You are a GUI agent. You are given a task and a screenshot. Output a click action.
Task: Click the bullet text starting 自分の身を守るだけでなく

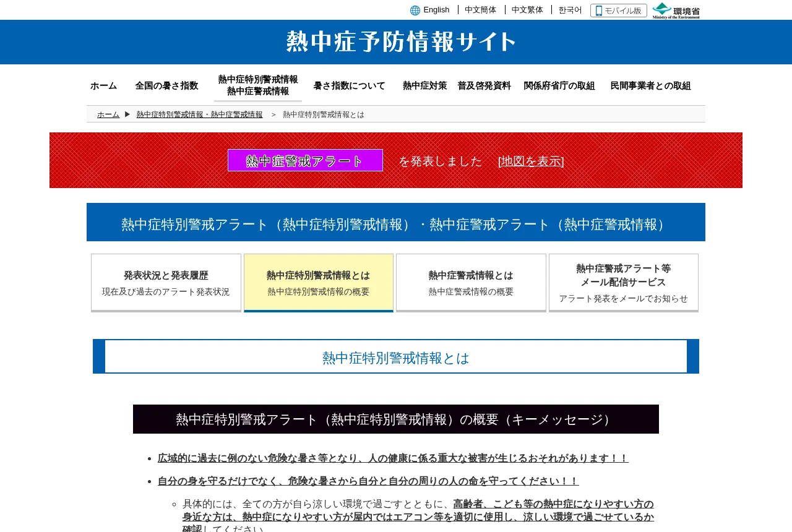point(368,481)
